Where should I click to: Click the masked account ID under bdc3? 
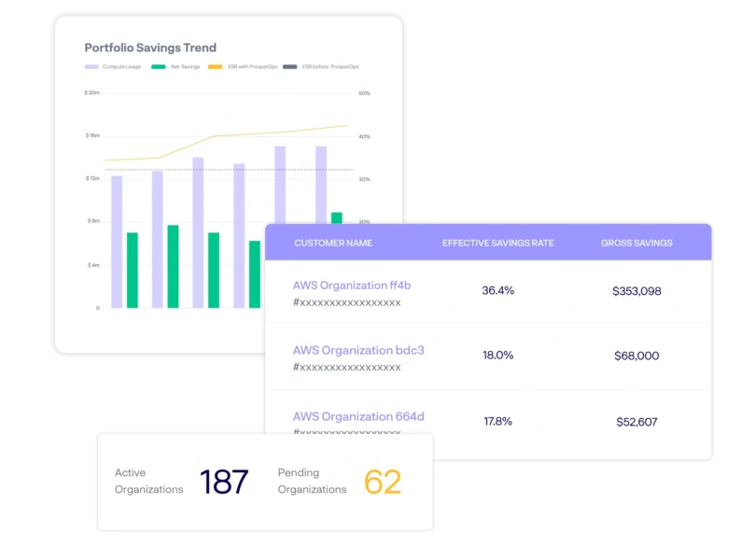point(346,368)
